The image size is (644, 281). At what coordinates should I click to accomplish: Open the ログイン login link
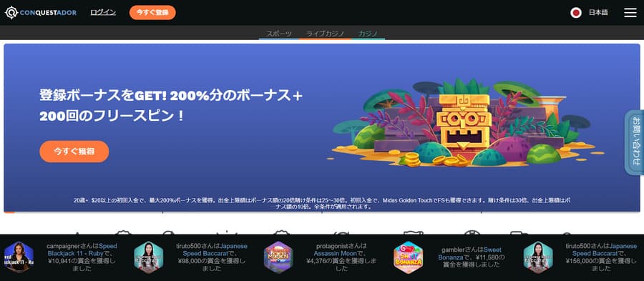click(x=103, y=12)
